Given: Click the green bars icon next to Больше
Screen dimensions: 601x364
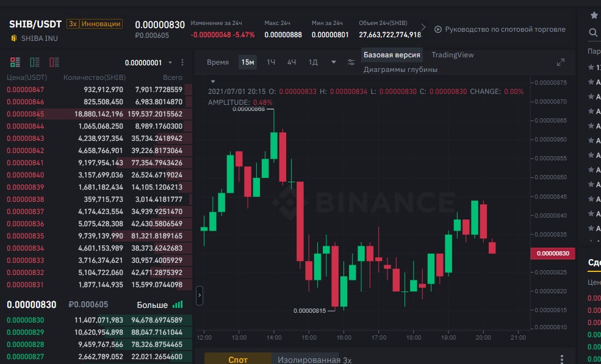Looking at the screenshot, I should (x=178, y=305).
